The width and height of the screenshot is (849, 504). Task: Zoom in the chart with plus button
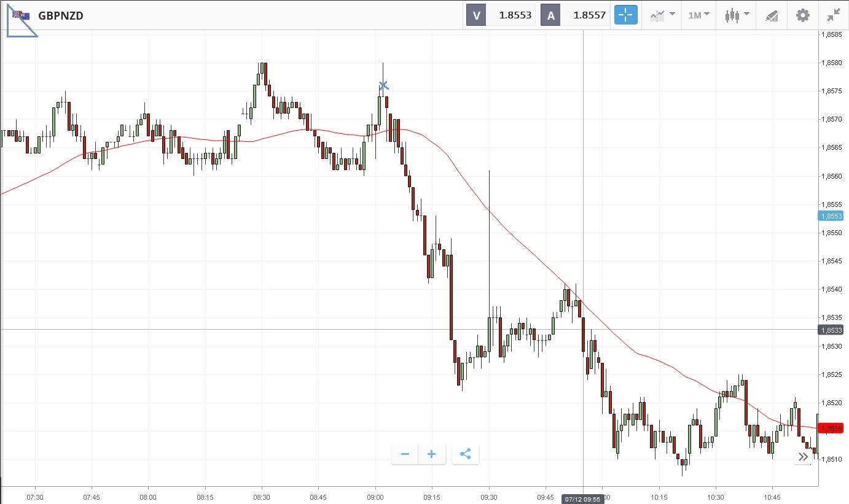(x=432, y=454)
